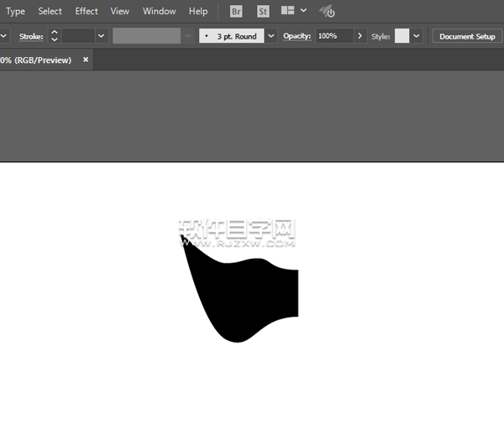504x425 pixels.
Task: Open the Type menu
Action: [15, 12]
